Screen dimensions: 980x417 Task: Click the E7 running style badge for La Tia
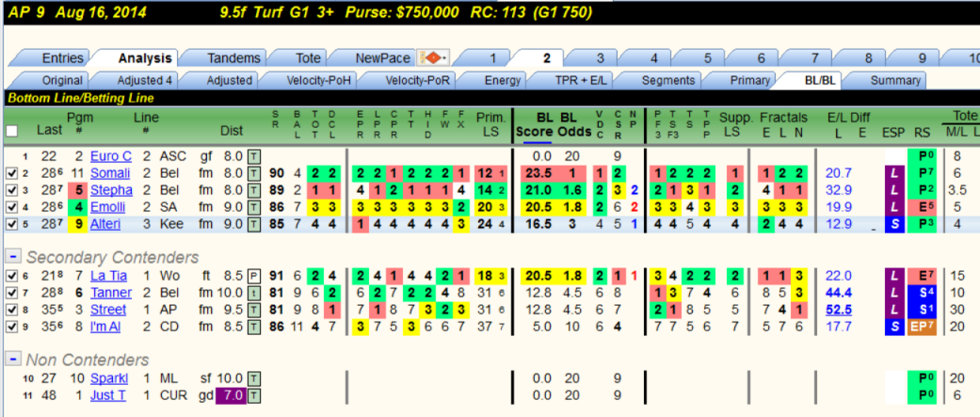tap(924, 276)
